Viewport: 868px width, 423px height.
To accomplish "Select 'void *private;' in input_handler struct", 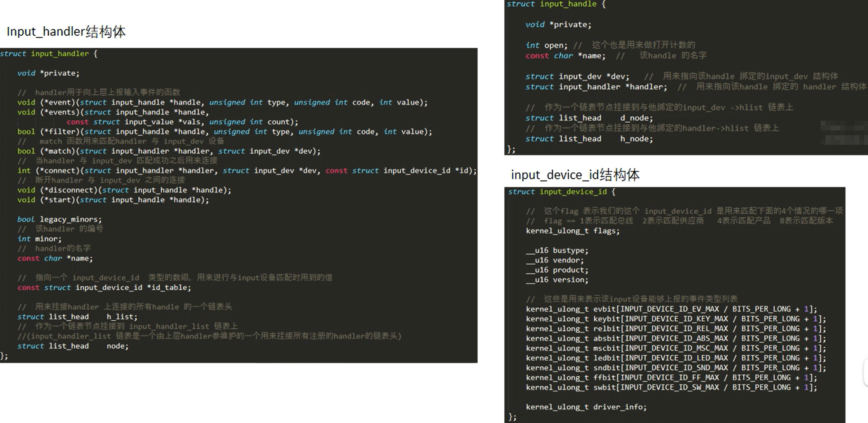I will tap(49, 73).
